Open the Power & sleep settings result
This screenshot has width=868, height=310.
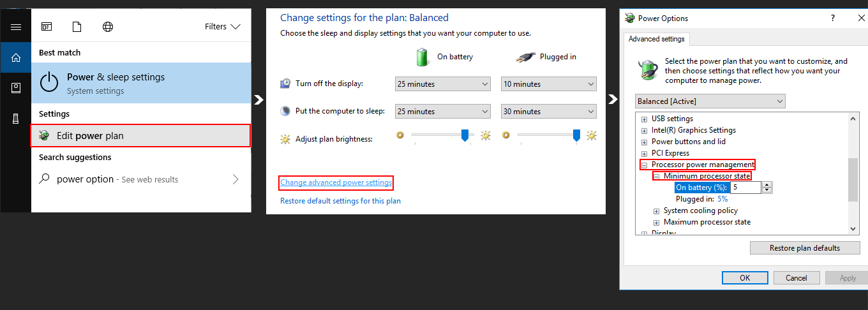click(x=141, y=83)
